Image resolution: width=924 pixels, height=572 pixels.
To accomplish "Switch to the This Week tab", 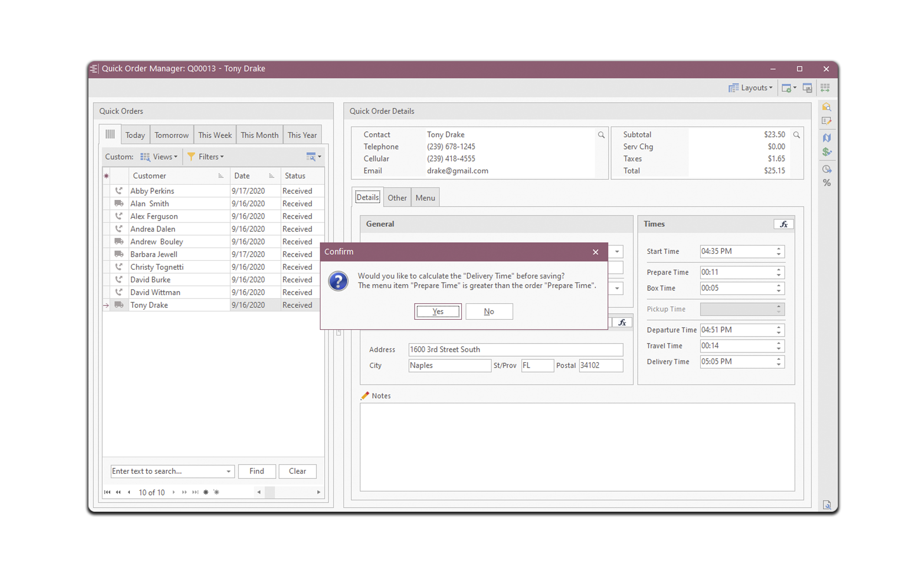I will [215, 135].
